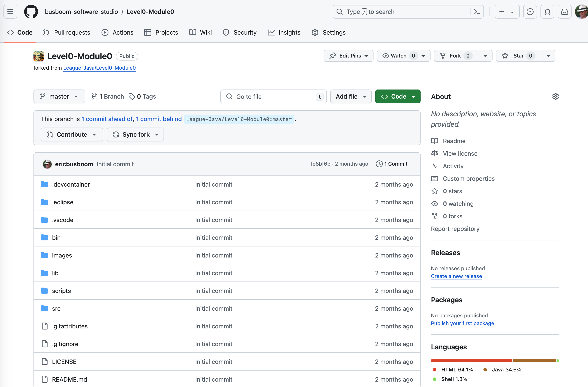Image resolution: width=588 pixels, height=387 pixels.
Task: Click the fork icon next to 0 forks
Action: (435, 216)
